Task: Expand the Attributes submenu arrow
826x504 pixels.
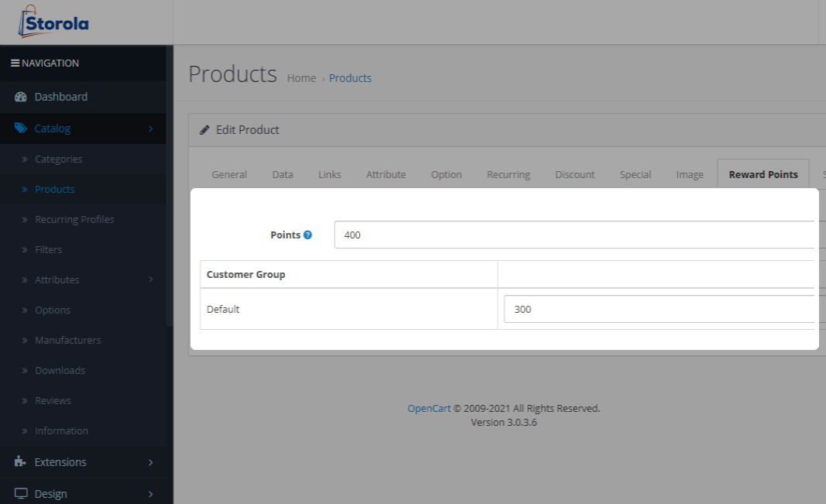Action: [x=150, y=280]
